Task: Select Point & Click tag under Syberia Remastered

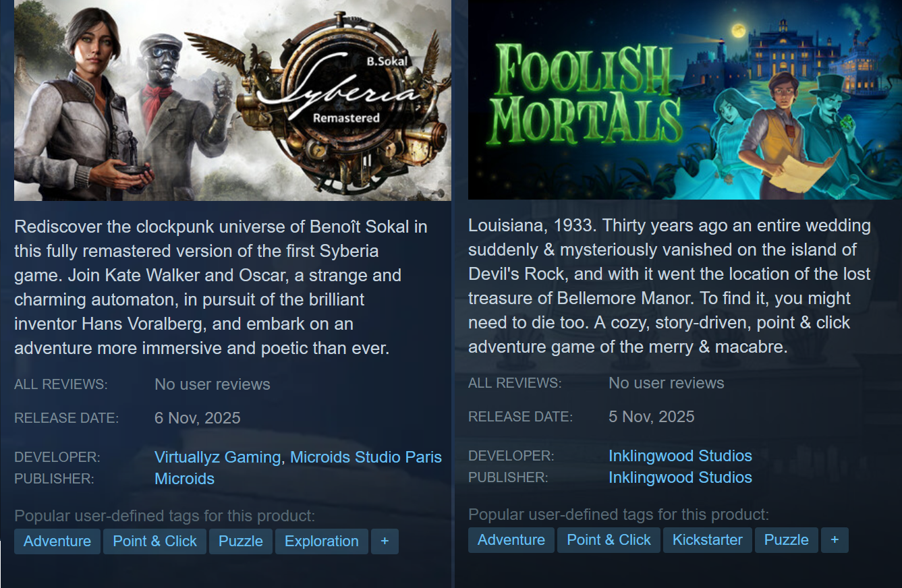Action: coord(154,541)
